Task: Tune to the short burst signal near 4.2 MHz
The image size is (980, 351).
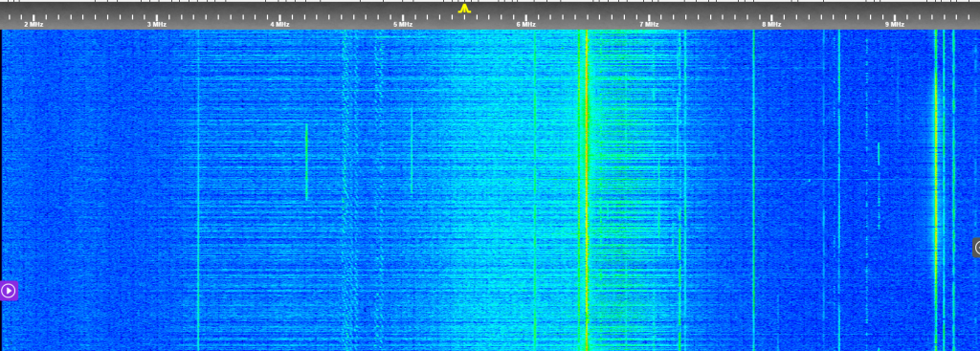Action: click(x=306, y=163)
